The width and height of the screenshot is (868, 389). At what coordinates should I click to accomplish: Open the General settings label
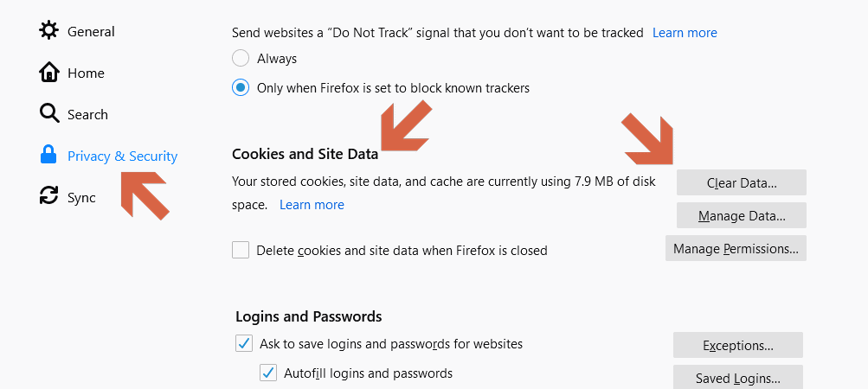tap(91, 32)
